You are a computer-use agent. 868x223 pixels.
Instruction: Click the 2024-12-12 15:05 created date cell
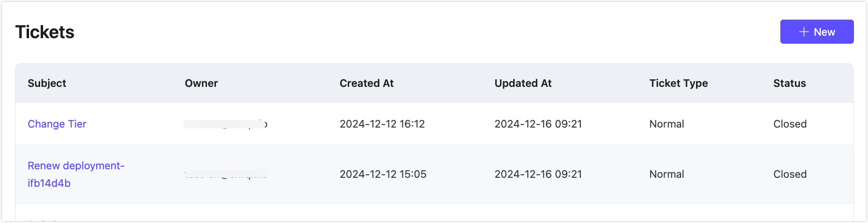[x=383, y=174]
